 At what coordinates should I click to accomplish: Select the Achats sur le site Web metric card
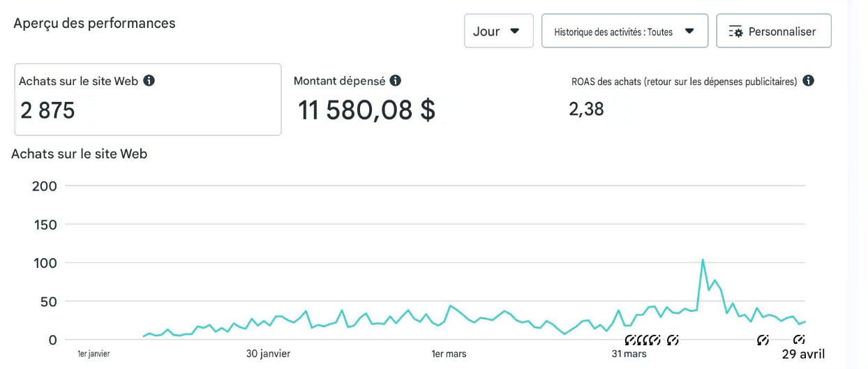[148, 100]
